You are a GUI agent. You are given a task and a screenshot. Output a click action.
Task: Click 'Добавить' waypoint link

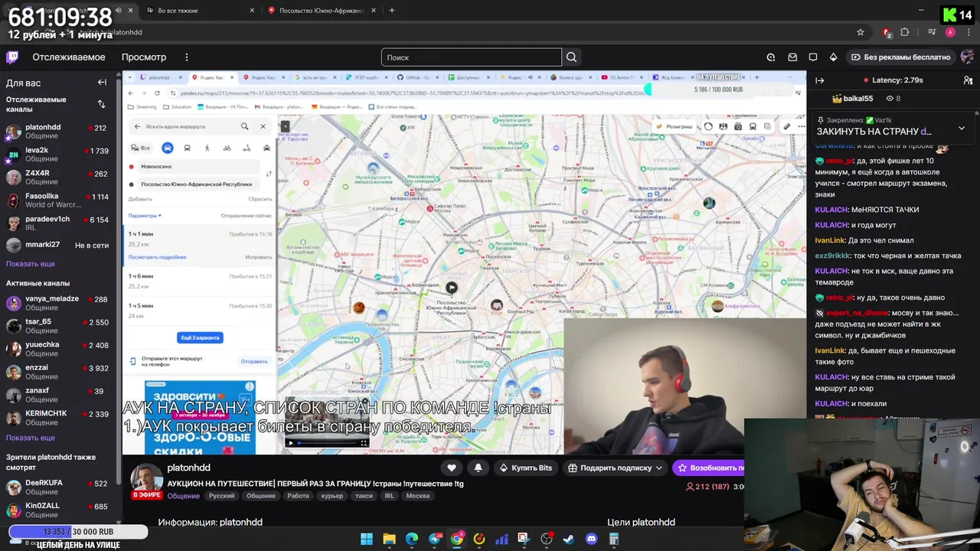[x=139, y=199]
